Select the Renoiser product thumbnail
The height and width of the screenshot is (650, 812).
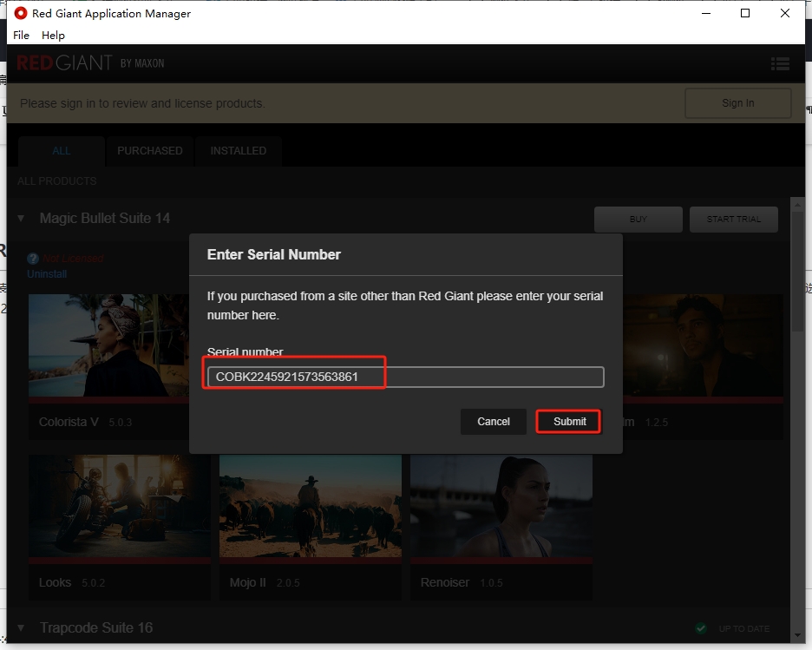coord(501,506)
